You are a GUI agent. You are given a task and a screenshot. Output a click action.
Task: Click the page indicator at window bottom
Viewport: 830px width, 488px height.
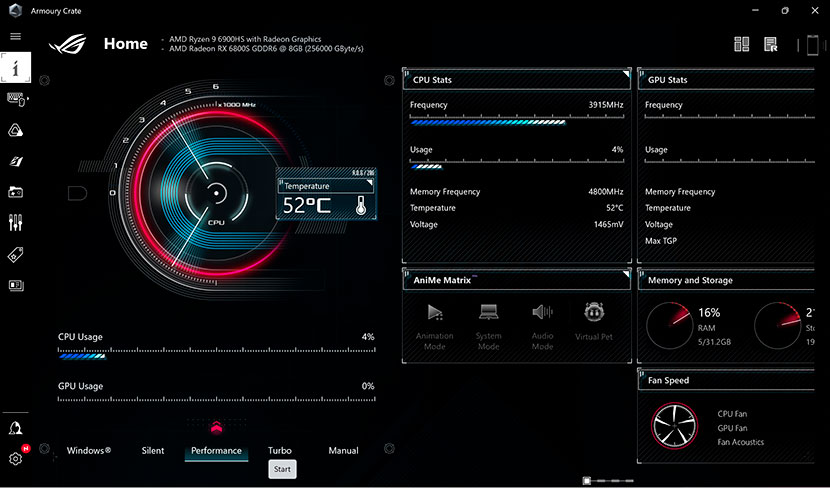coord(608,481)
